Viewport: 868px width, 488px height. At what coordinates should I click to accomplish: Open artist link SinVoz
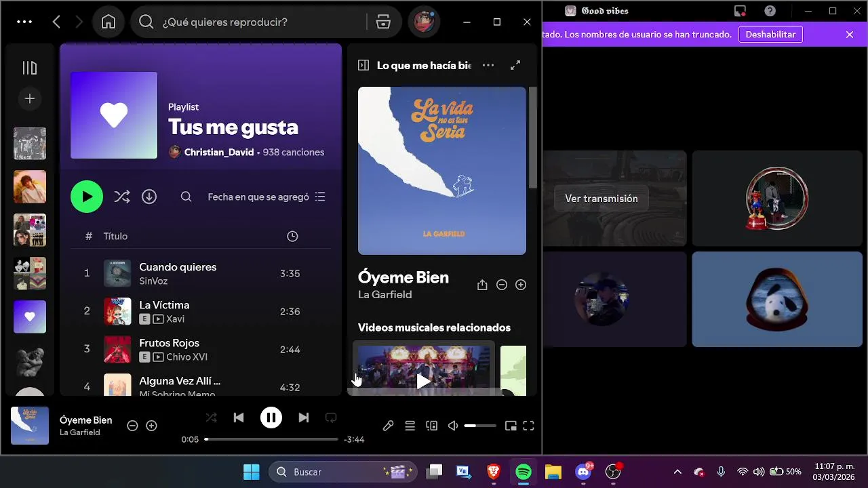point(153,281)
